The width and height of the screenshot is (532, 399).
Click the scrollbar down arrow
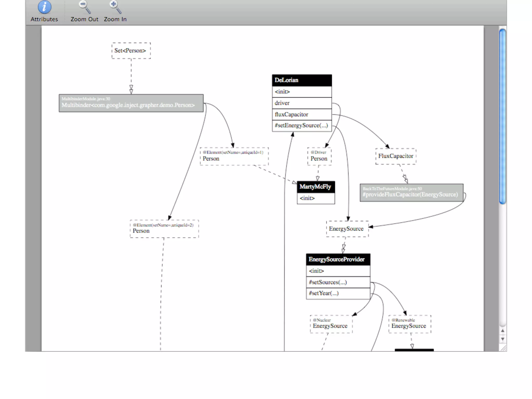[x=503, y=339]
